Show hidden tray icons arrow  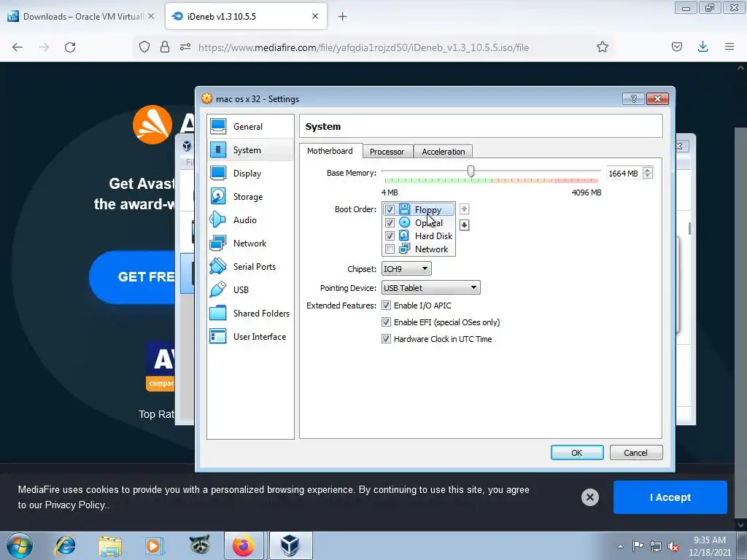coord(620,546)
